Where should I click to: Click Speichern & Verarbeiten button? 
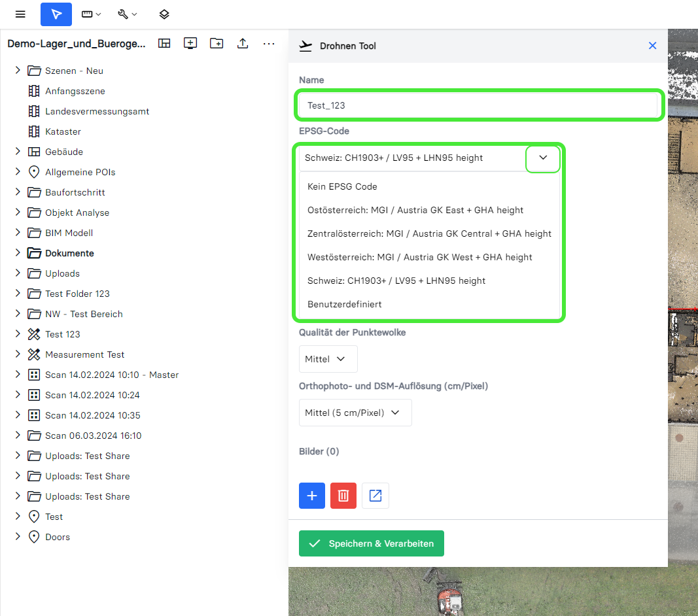click(371, 543)
